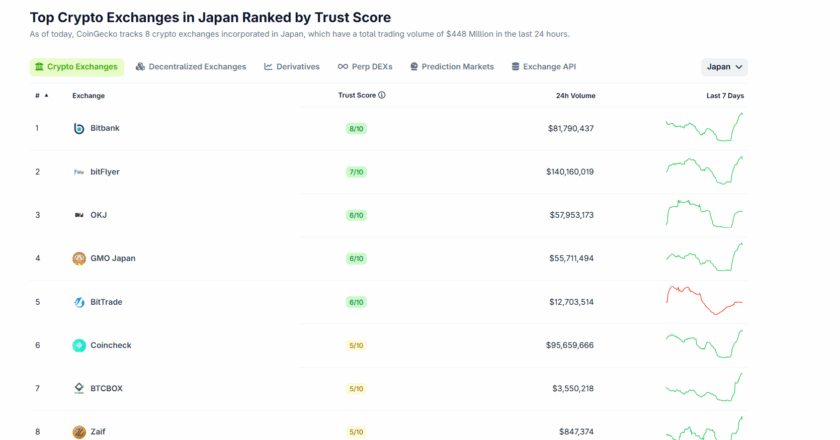Viewport: 840px width, 440px height.
Task: Open the Bitbank exchange link
Action: tap(105, 128)
